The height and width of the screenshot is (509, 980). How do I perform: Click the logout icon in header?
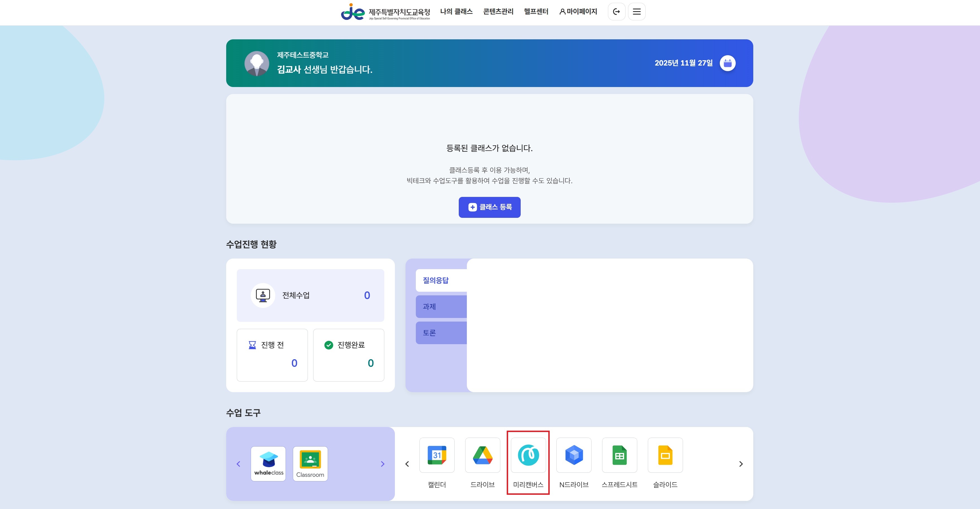[616, 11]
